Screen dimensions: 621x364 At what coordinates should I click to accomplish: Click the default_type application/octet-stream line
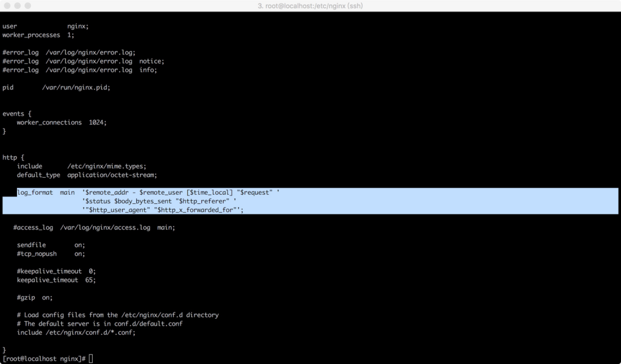click(x=87, y=175)
